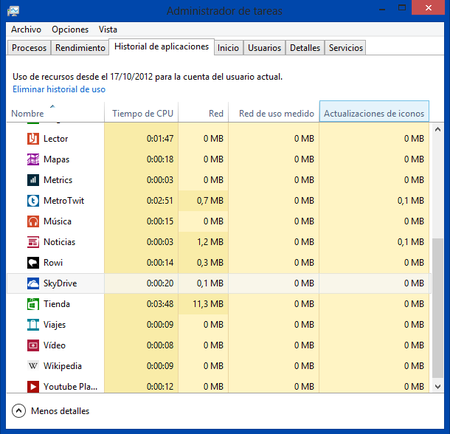Viewport: 450px width, 434px height.
Task: Click Rowi network value 0,3 MB
Action: coord(210,263)
